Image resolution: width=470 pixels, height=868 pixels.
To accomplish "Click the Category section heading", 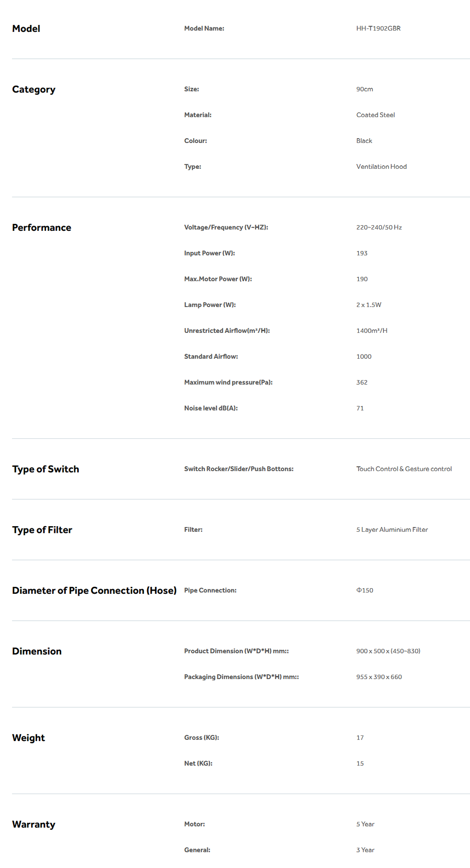I will point(34,89).
